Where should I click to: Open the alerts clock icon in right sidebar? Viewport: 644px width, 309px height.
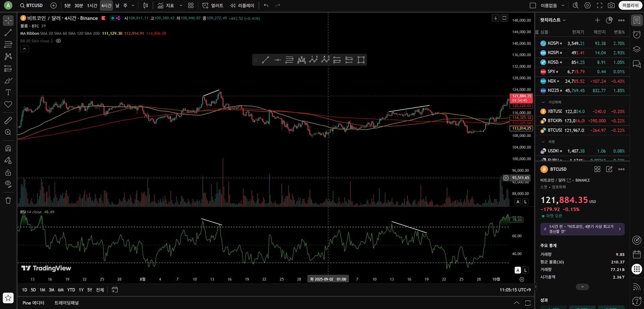(x=636, y=35)
